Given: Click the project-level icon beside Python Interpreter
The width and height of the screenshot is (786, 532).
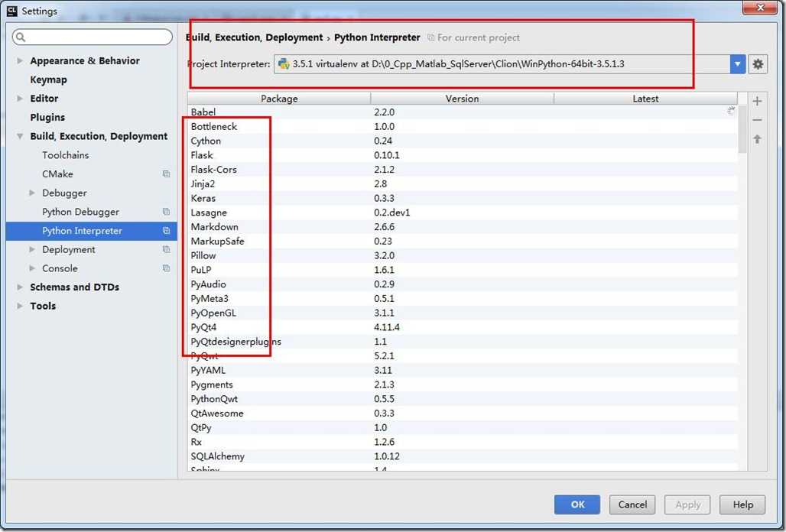Looking at the screenshot, I should point(166,231).
